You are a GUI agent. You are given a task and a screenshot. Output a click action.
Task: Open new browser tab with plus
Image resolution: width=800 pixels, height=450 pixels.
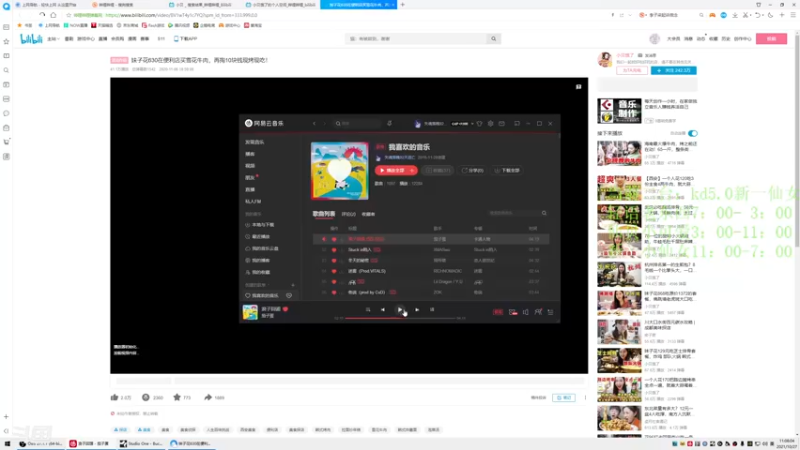(x=403, y=5)
